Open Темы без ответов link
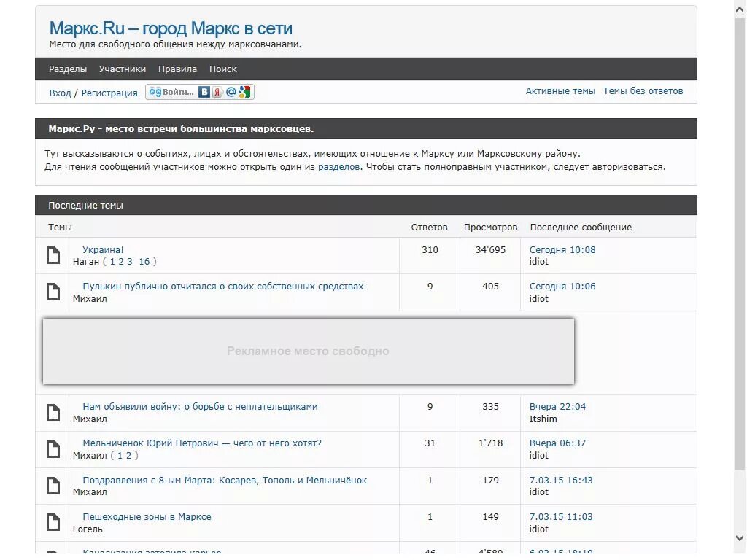This screenshot has height=560, width=747. 643,91
